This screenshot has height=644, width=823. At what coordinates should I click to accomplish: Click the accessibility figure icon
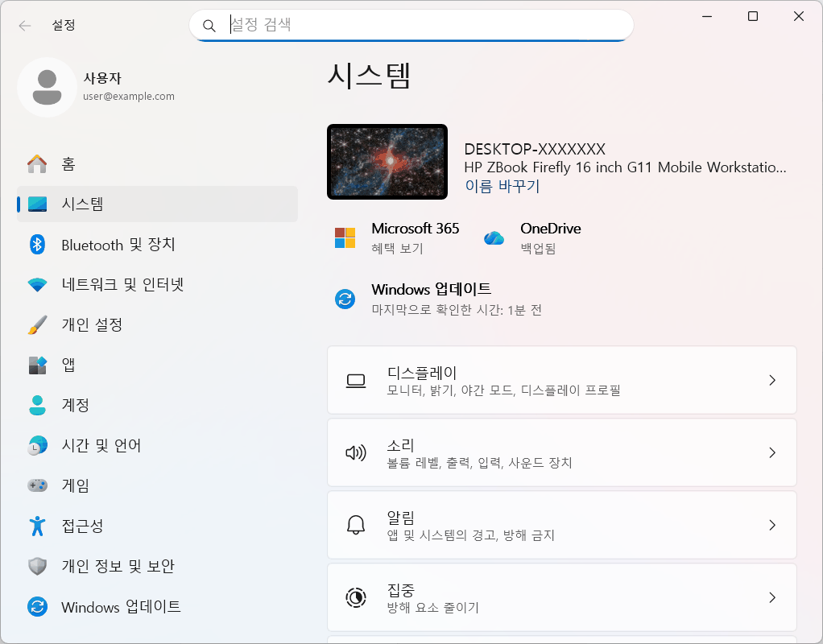[37, 526]
